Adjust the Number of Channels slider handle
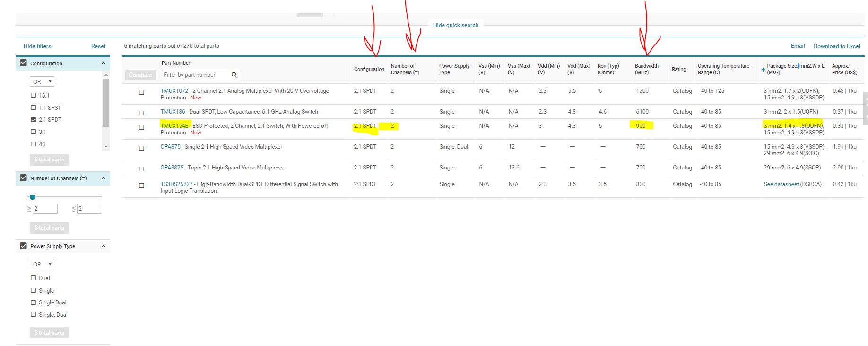This screenshot has width=868, height=346. (x=32, y=197)
